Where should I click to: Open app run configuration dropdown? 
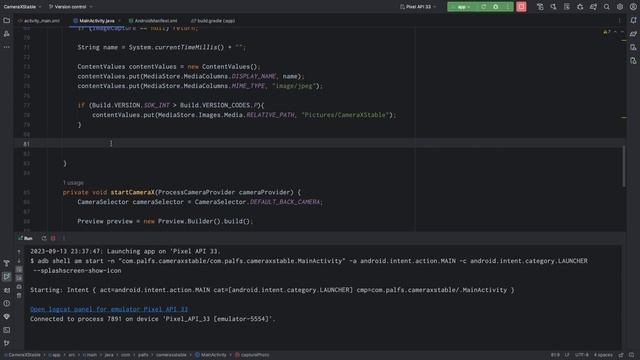(462, 7)
